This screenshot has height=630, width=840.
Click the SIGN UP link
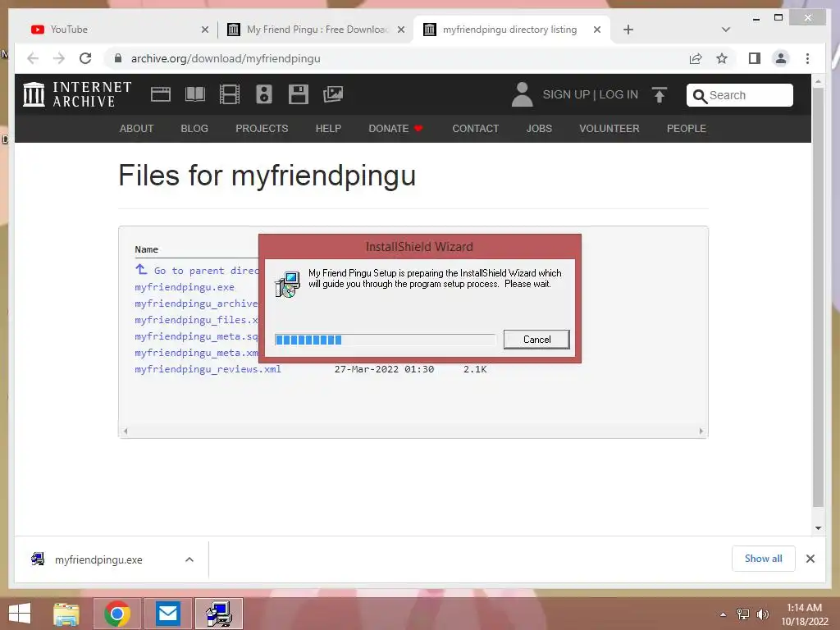[566, 94]
